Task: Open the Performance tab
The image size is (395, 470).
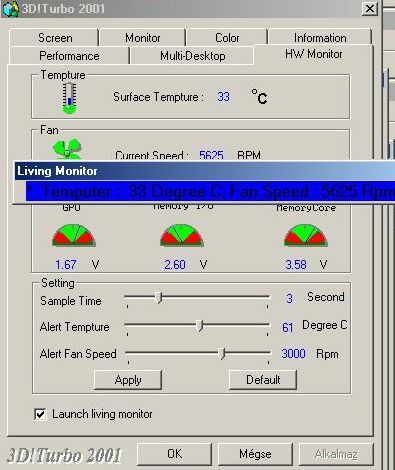Action: coord(69,56)
